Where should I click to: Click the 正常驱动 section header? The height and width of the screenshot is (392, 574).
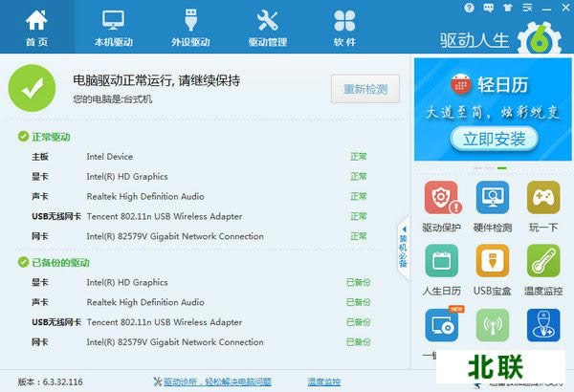44,137
